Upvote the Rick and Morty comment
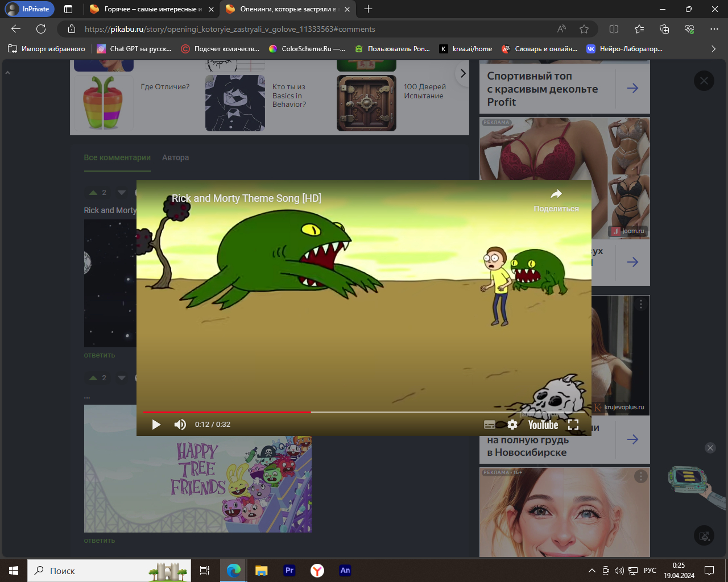The height and width of the screenshot is (582, 728). pyautogui.click(x=93, y=193)
